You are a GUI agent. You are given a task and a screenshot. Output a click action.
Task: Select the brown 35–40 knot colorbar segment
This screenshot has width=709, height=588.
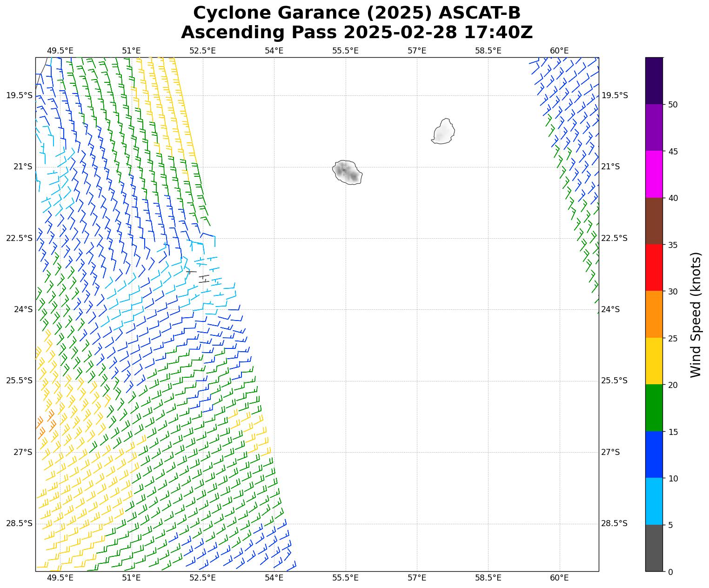point(654,221)
